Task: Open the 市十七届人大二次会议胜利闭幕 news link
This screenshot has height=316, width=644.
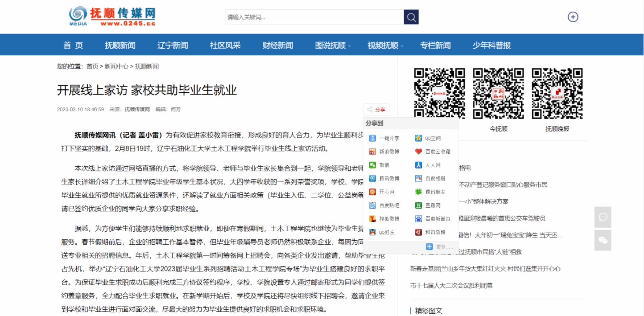Action: 451,285
